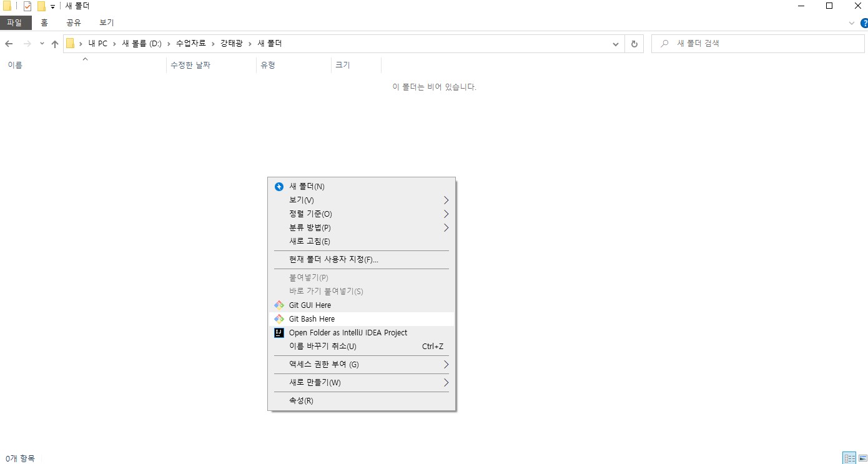The height and width of the screenshot is (464, 868).
Task: Switch to details view icon in status bar
Action: [x=849, y=458]
